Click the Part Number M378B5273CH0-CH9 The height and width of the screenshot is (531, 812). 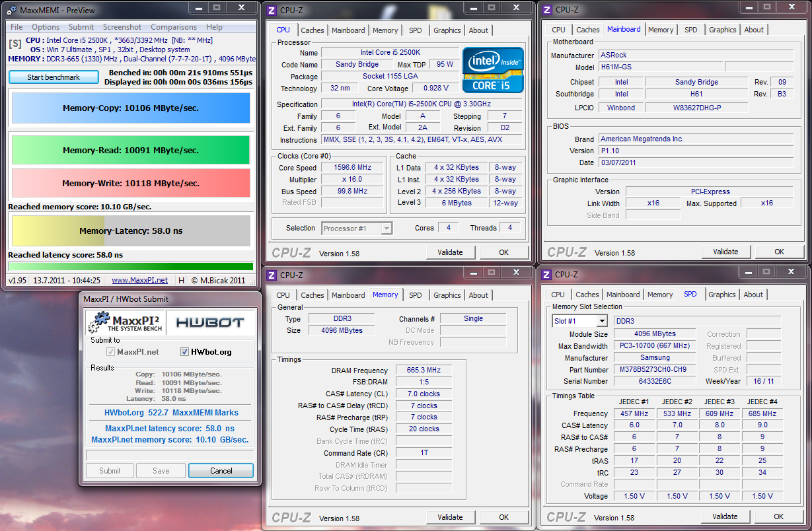[655, 370]
